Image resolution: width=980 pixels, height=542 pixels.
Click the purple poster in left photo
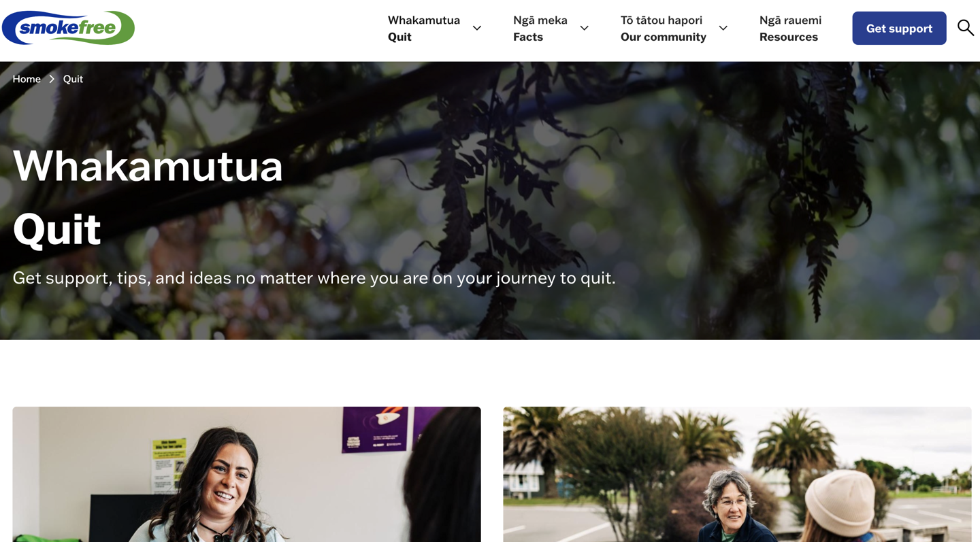coord(376,429)
